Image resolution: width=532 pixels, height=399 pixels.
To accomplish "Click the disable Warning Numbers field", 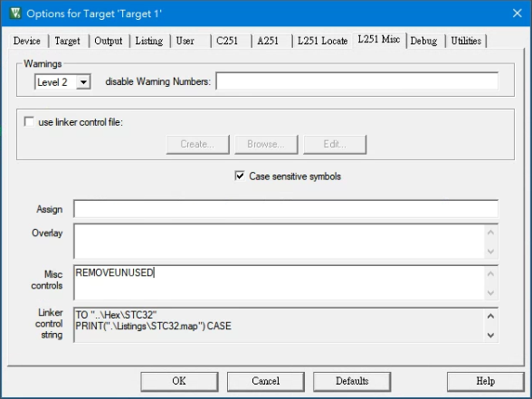I will (x=356, y=81).
